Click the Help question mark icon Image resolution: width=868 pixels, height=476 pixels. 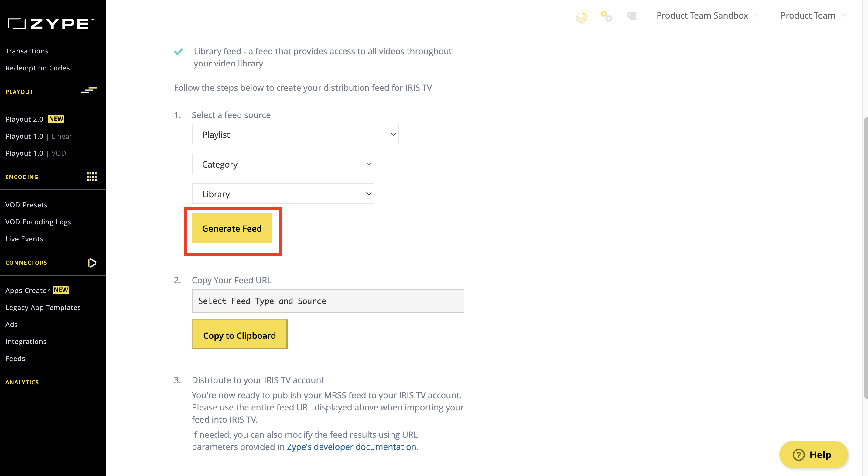pyautogui.click(x=798, y=454)
